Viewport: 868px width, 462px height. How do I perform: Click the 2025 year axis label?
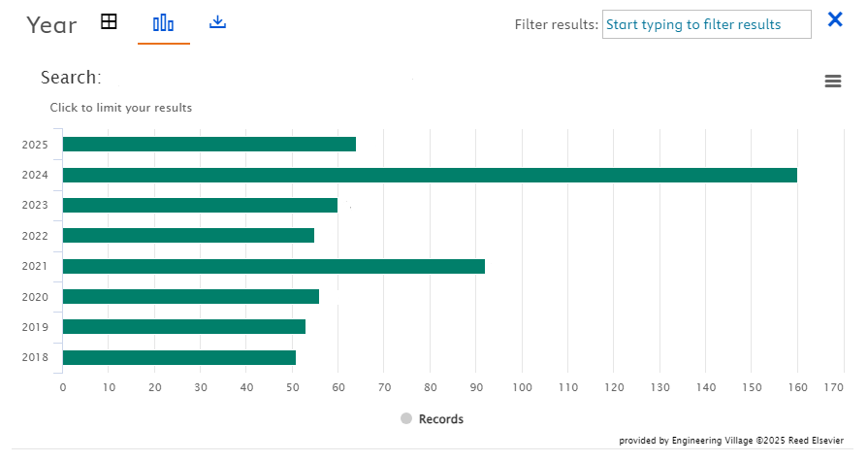(35, 146)
